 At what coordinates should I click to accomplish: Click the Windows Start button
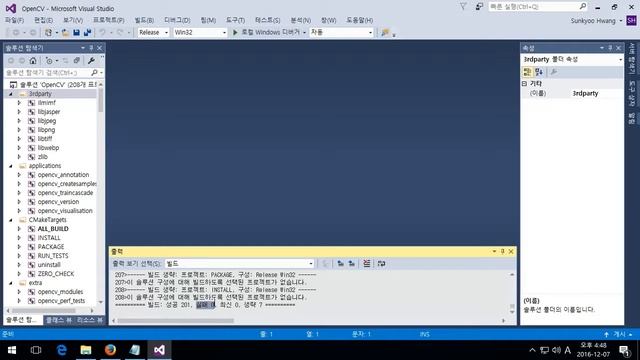click(x=12, y=350)
